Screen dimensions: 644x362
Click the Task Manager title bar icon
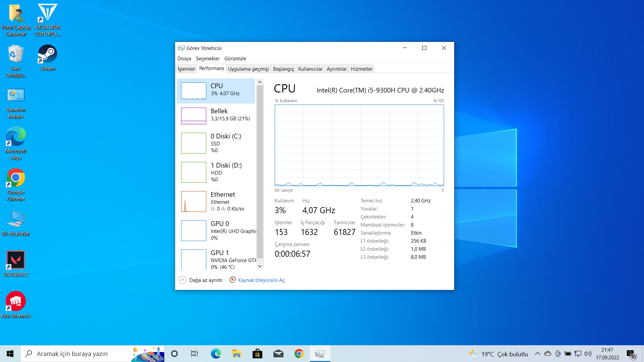pos(181,48)
